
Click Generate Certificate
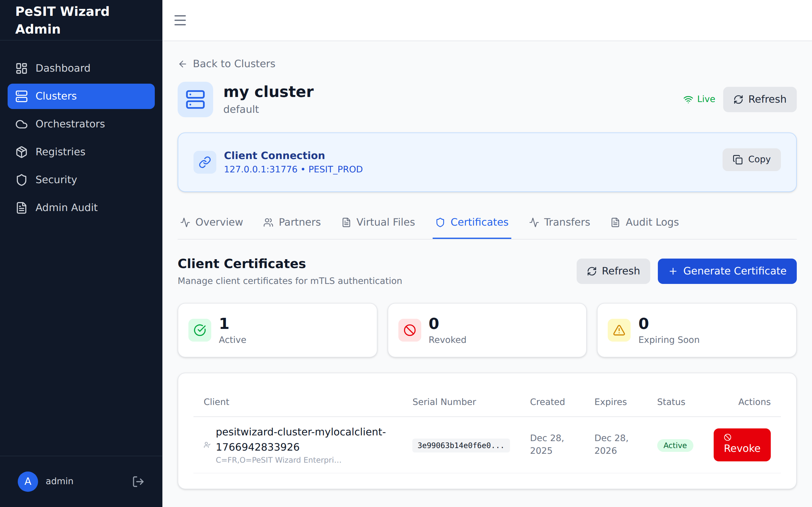point(727,271)
